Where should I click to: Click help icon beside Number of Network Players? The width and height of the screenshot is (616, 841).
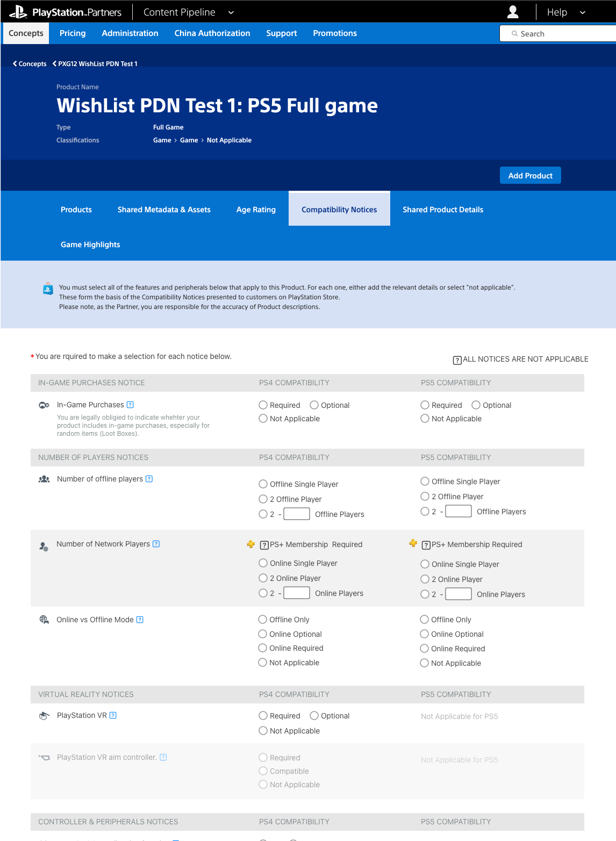(x=156, y=544)
